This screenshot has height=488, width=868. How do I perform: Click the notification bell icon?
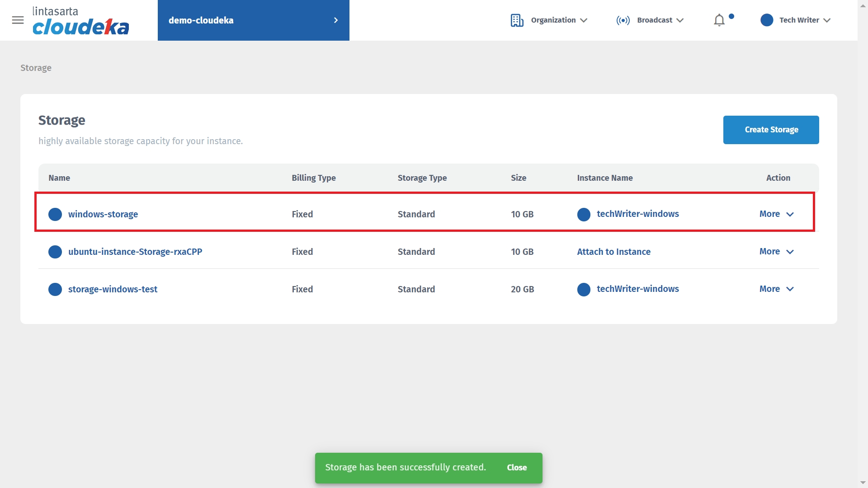click(719, 20)
